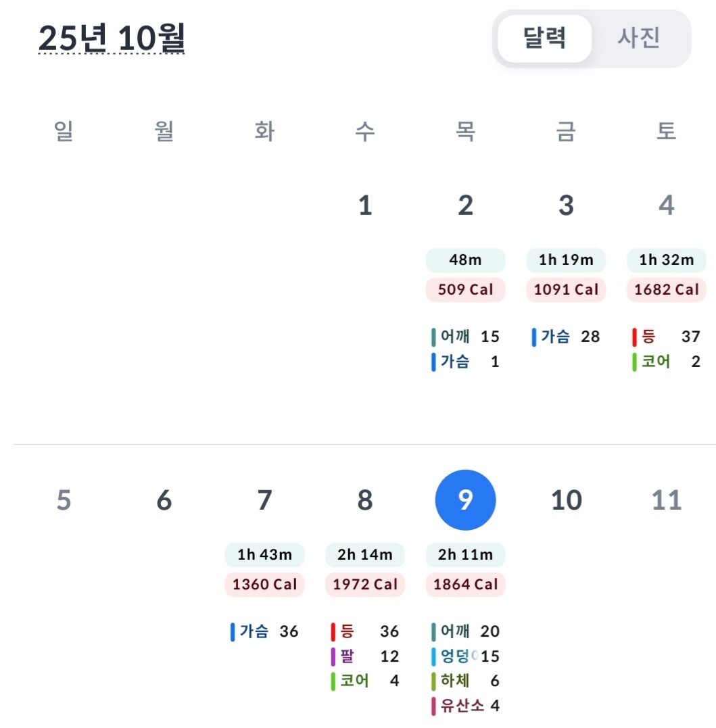Select the 하체 6 entry on day 9
Screen dimensions: 716x728
tap(465, 681)
